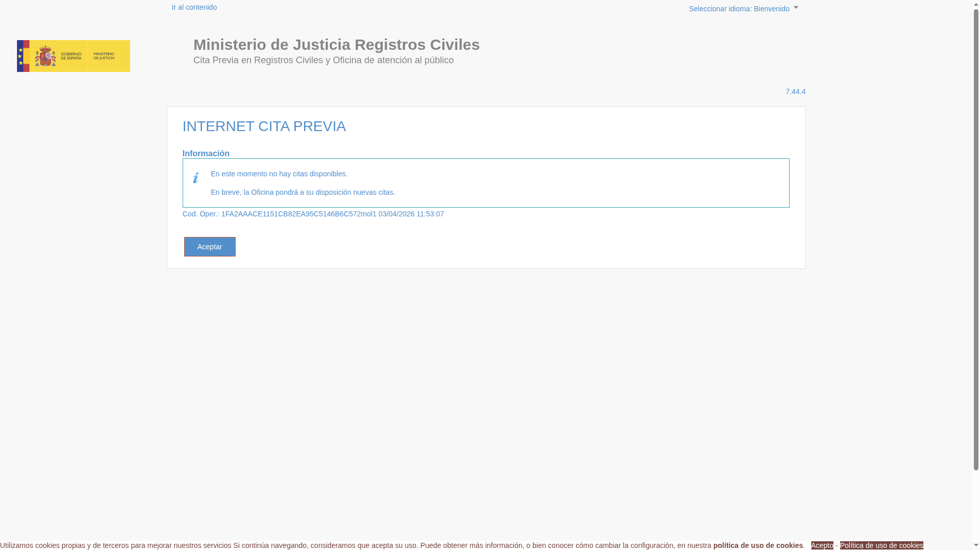Accept cookies with the Acepto link
This screenshot has width=980, height=550.
(x=822, y=545)
